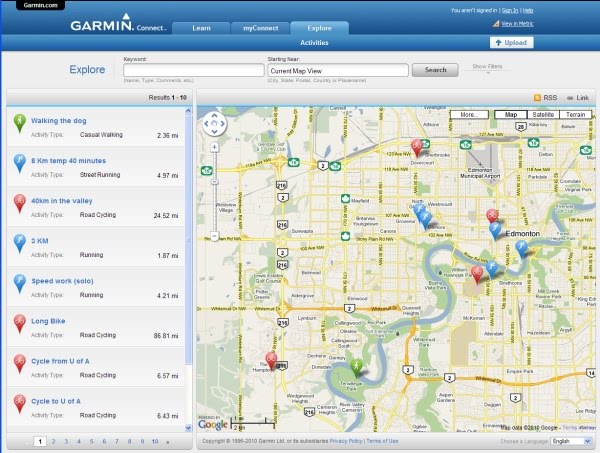Switch map to Terrain view
Image resolution: width=600 pixels, height=453 pixels.
pyautogui.click(x=576, y=114)
